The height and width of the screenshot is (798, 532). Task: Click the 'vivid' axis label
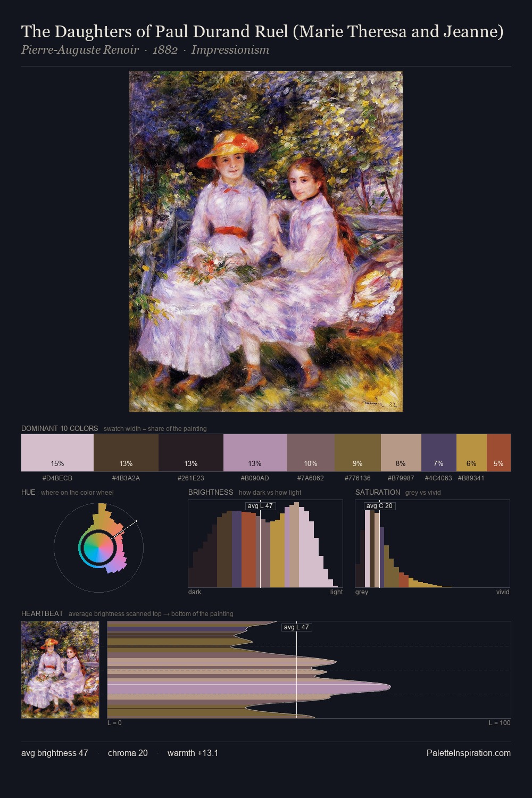(503, 592)
